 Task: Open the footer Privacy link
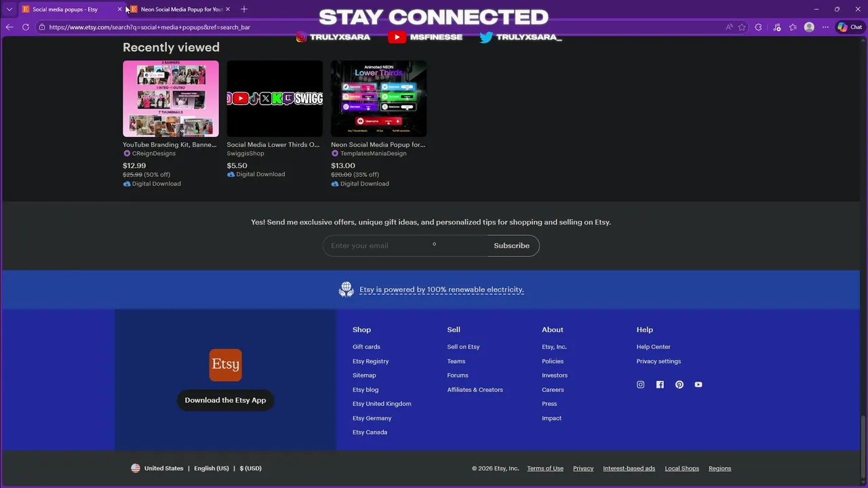tap(583, 468)
